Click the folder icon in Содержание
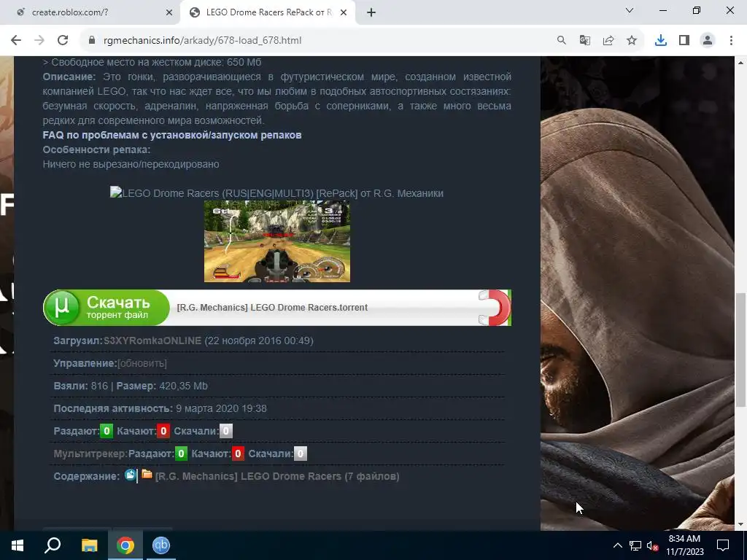747x560 pixels. [147, 475]
